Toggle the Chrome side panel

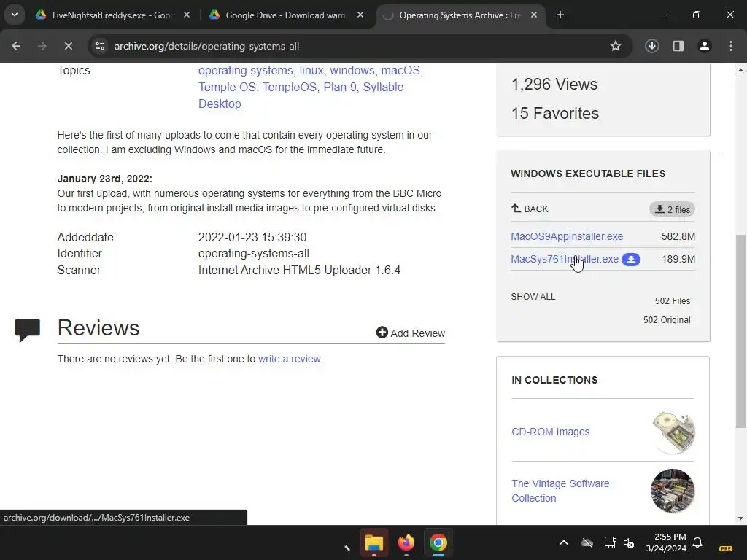678,46
